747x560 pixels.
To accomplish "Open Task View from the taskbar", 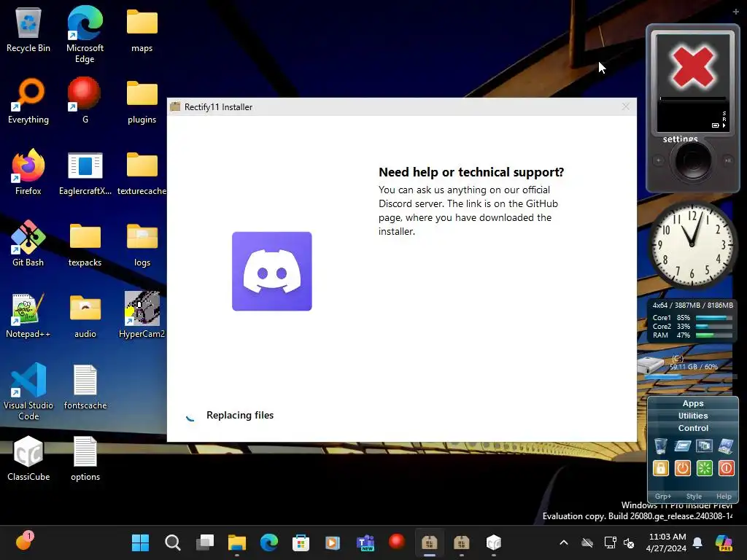I will [205, 542].
